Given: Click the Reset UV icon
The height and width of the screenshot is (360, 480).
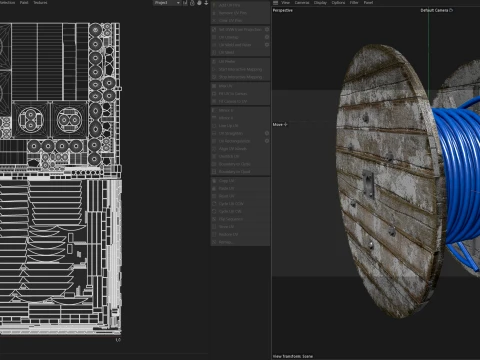Looking at the screenshot, I should (214, 196).
